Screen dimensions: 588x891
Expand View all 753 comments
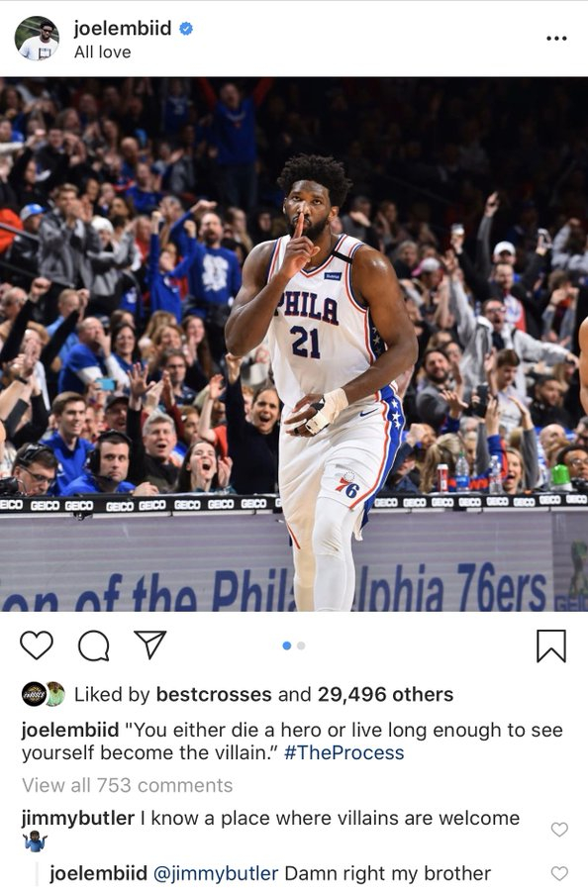pos(128,785)
